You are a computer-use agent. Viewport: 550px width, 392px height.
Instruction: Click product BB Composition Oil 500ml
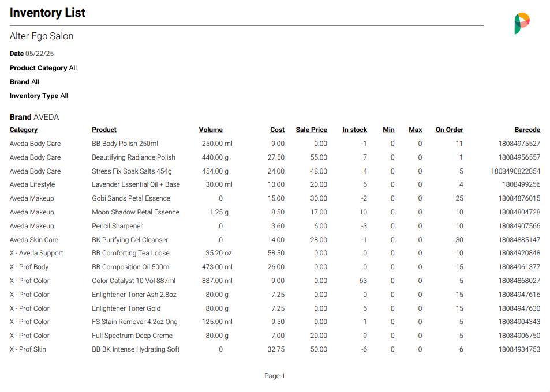tap(131, 267)
